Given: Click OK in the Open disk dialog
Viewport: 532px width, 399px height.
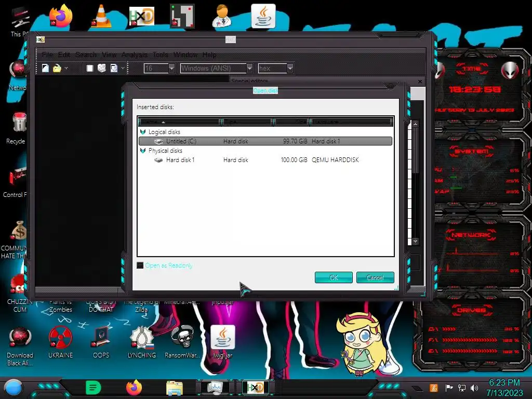Looking at the screenshot, I should pos(334,277).
